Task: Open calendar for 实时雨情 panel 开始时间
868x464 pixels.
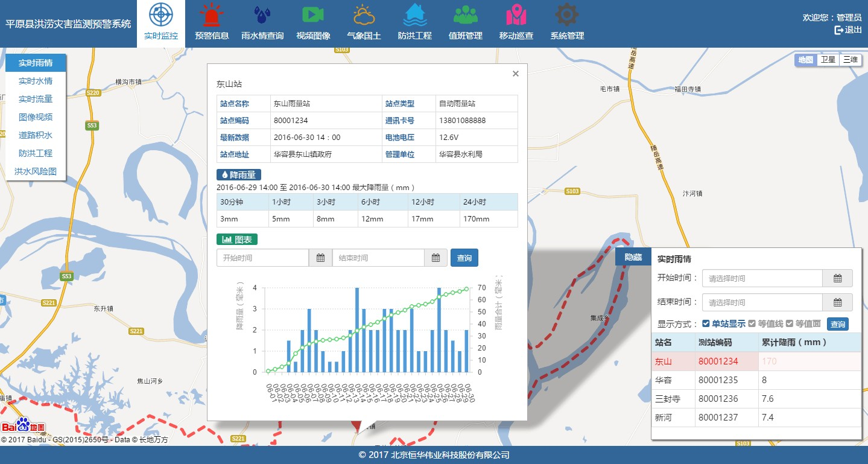Action: (837, 279)
